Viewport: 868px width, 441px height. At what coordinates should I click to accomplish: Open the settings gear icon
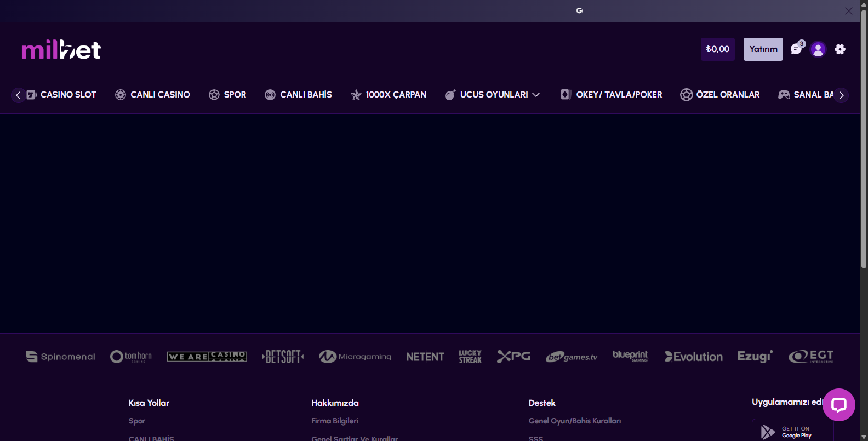840,49
